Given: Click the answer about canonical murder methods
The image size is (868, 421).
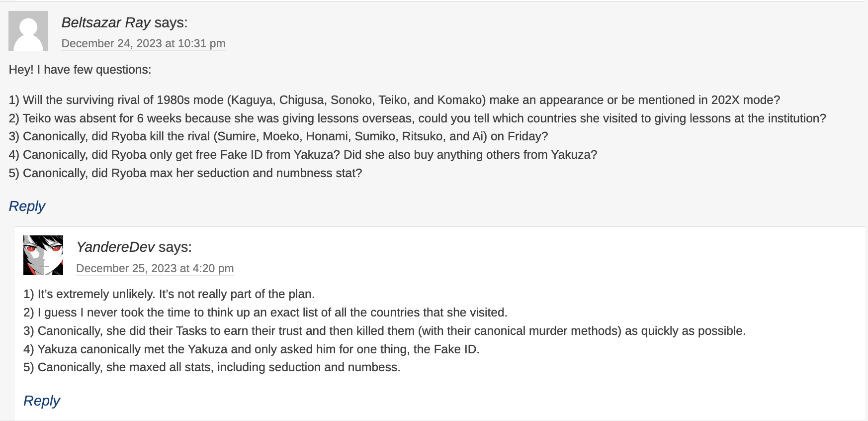Looking at the screenshot, I should click(384, 331).
